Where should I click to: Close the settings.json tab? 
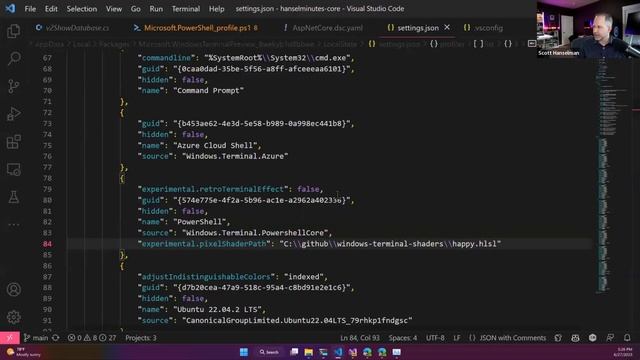447,27
